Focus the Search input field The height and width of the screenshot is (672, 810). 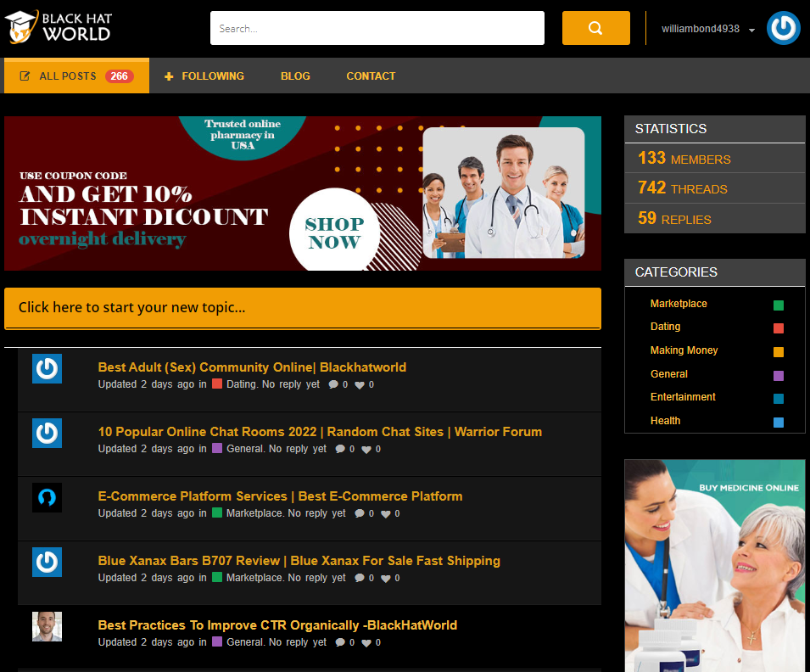377,28
